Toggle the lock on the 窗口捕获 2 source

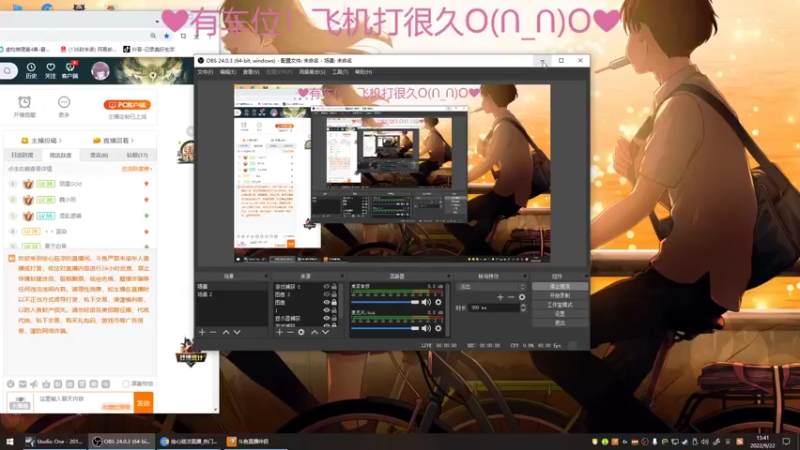pos(334,287)
